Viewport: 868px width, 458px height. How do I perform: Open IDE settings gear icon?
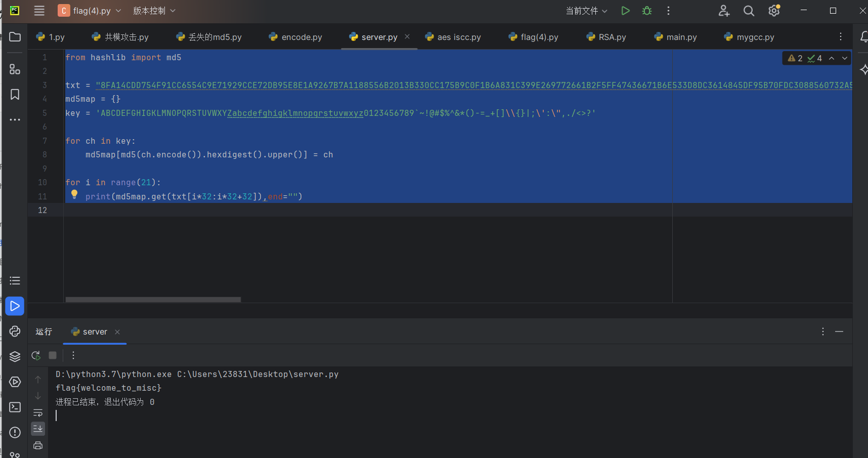[x=774, y=11]
